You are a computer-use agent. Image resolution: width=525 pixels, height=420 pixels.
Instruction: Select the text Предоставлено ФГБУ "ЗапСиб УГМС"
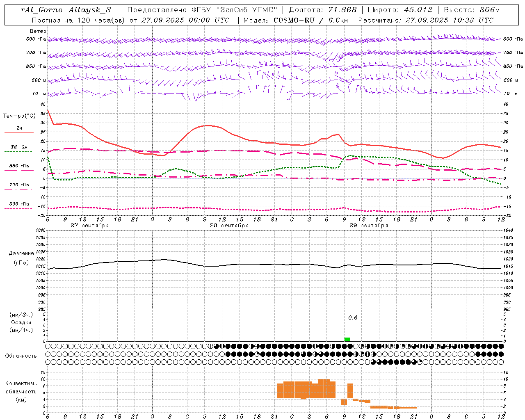[202, 10]
